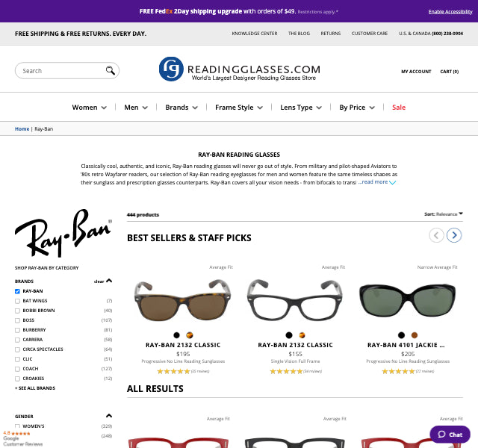Check the Bat Wings brand filter
The height and width of the screenshot is (448, 478).
pyautogui.click(x=17, y=301)
